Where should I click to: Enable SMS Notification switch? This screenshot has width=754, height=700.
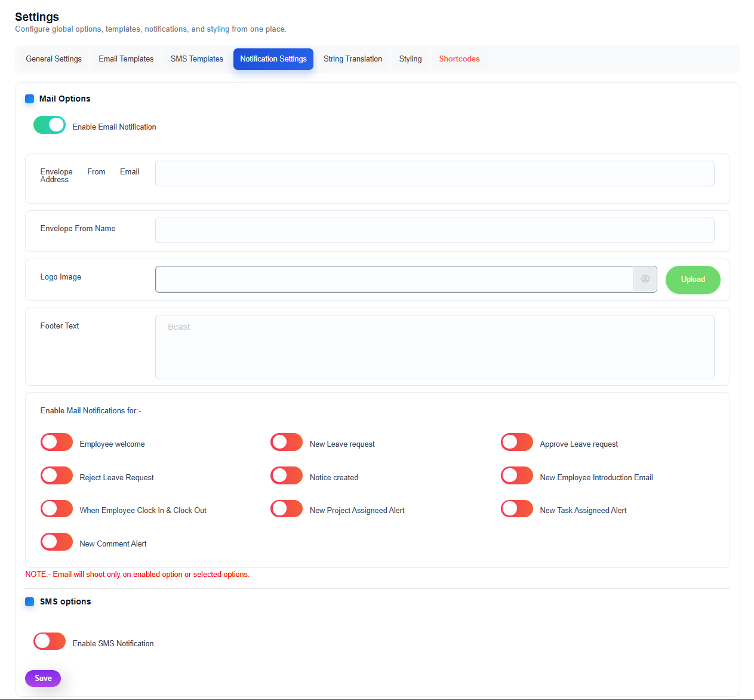(x=50, y=641)
